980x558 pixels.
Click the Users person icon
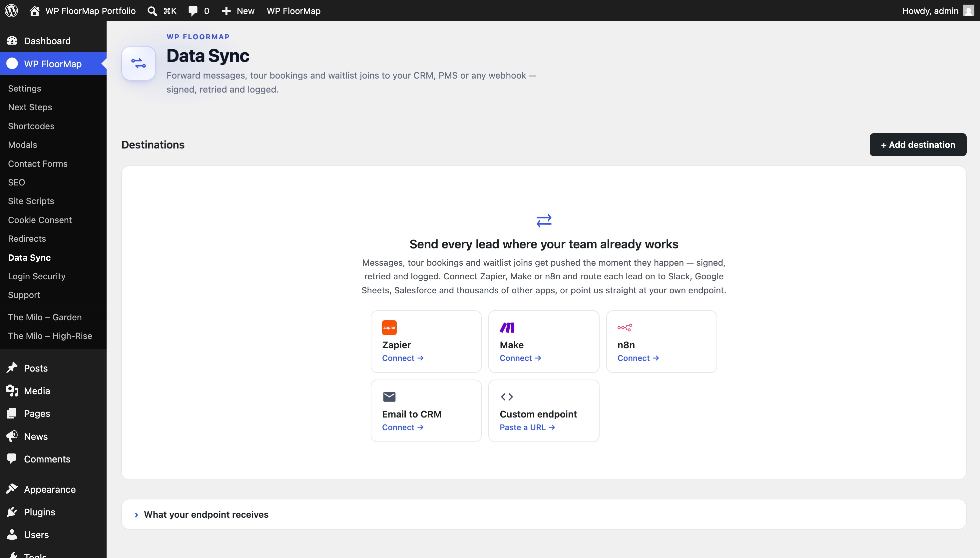click(x=12, y=534)
